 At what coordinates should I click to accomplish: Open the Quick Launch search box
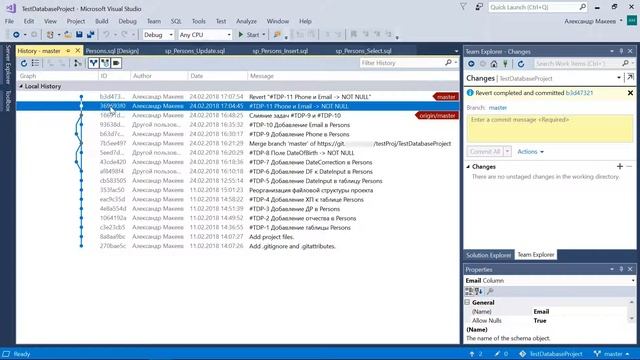click(x=537, y=7)
